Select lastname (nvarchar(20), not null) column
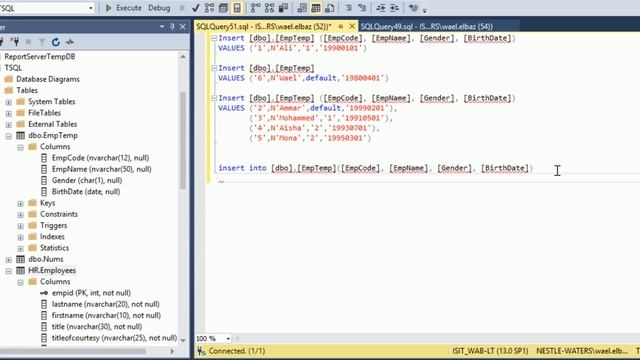The width and height of the screenshot is (640, 360). pyautogui.click(x=105, y=304)
